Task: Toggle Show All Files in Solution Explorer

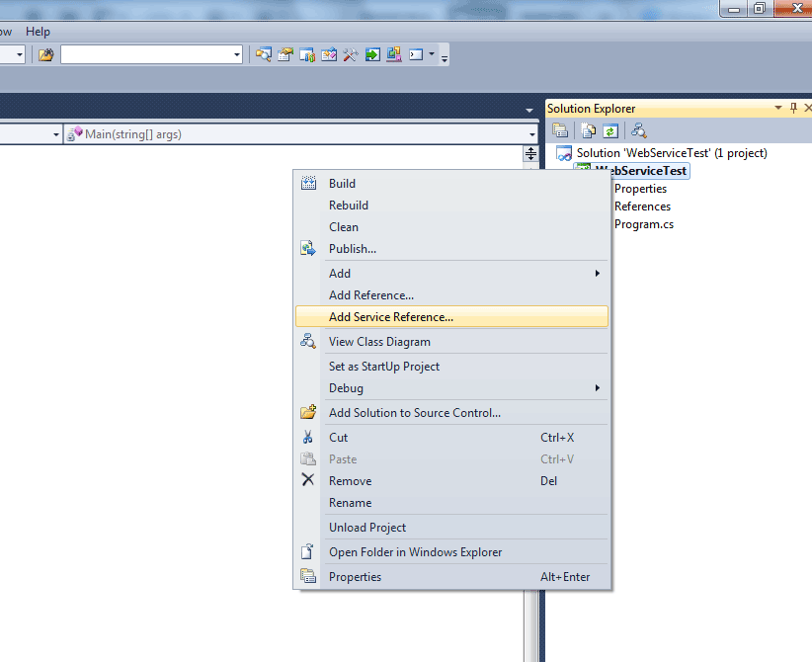Action: (x=589, y=130)
